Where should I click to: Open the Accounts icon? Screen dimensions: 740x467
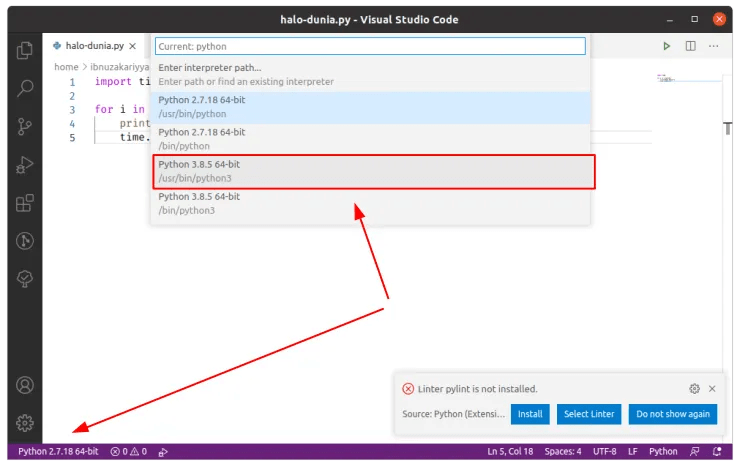click(25, 385)
